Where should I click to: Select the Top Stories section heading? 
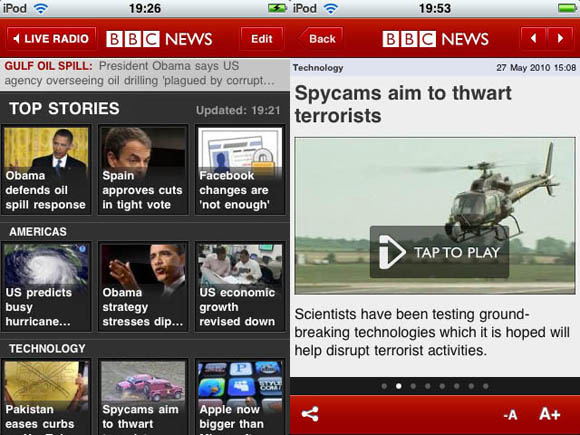[x=64, y=109]
